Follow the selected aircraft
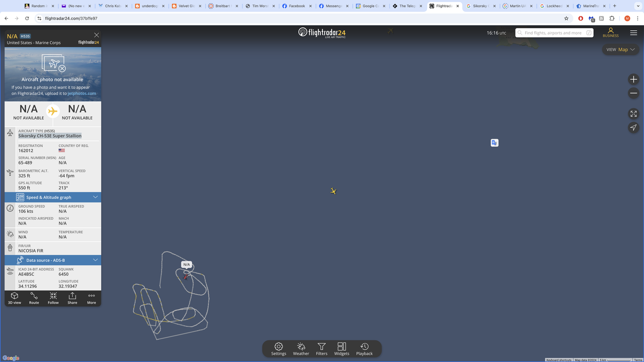The image size is (644, 362). (53, 298)
